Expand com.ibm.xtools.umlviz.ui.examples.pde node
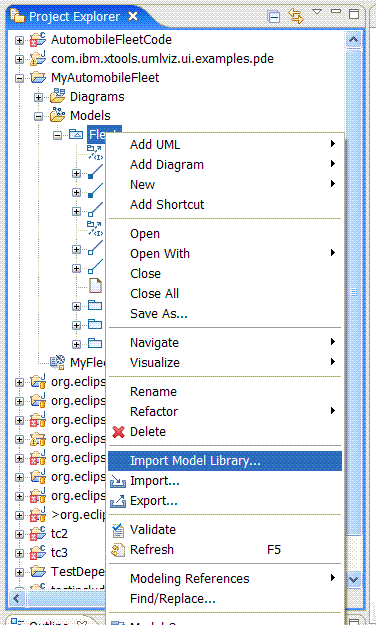Viewport: 376px width, 625px height. pyautogui.click(x=19, y=59)
